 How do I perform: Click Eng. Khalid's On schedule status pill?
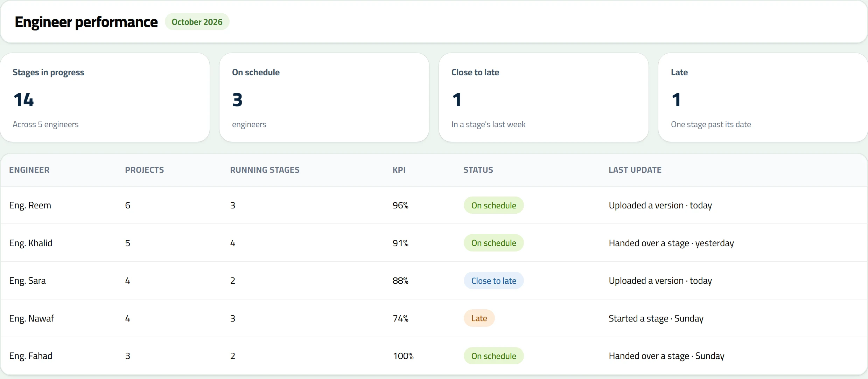tap(493, 243)
